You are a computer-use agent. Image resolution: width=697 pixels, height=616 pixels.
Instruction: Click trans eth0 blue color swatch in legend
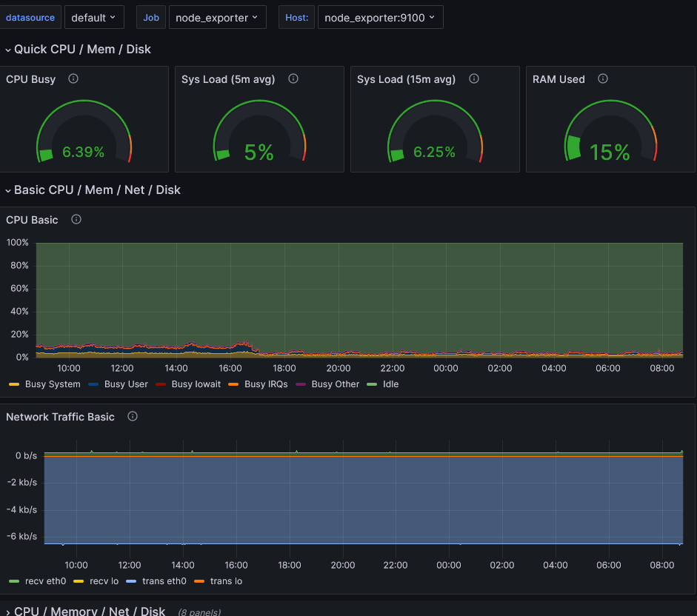pos(132,581)
